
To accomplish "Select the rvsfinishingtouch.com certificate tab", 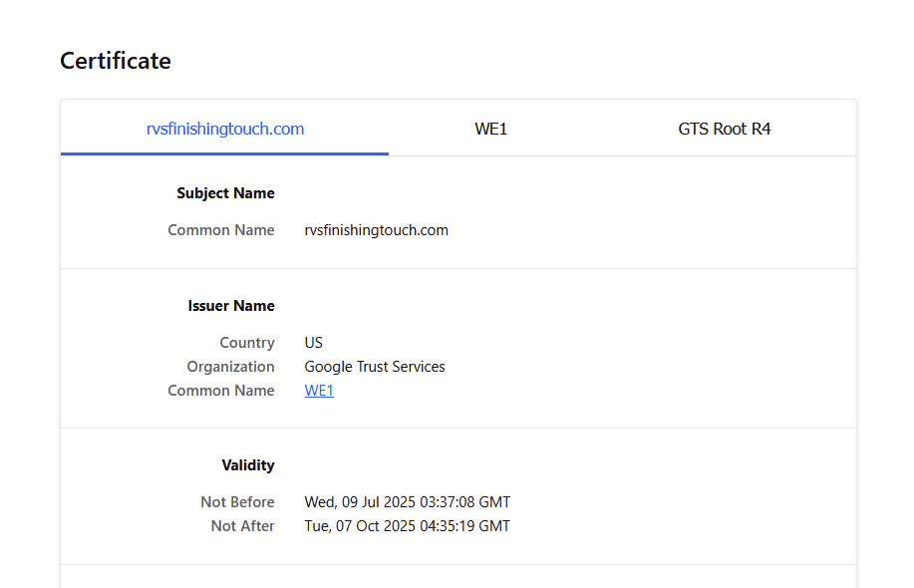I will [224, 129].
